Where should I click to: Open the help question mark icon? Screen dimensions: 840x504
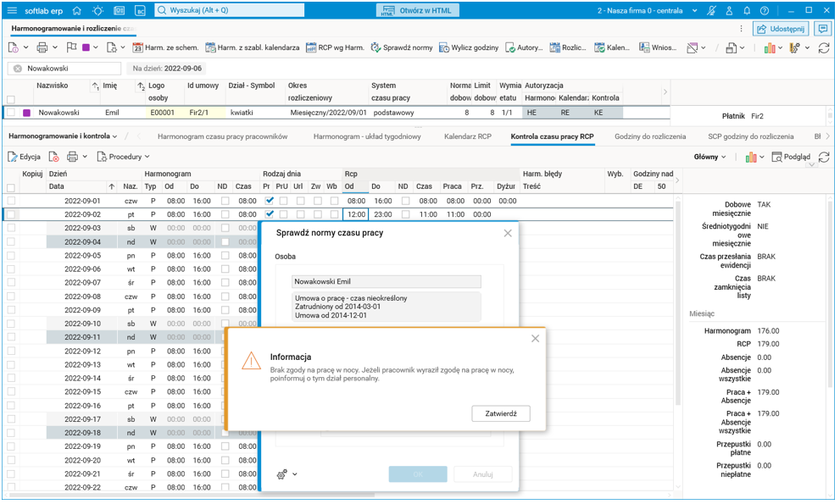tap(765, 11)
